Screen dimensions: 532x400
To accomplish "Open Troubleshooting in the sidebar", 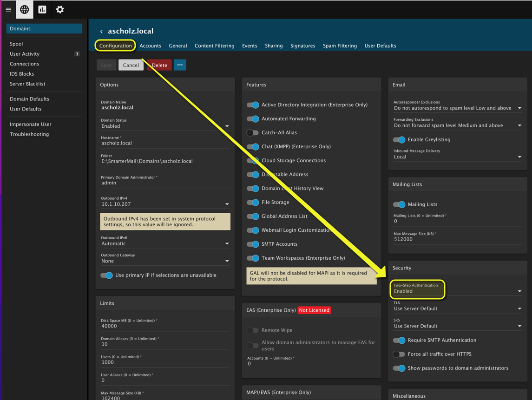I will click(x=29, y=134).
